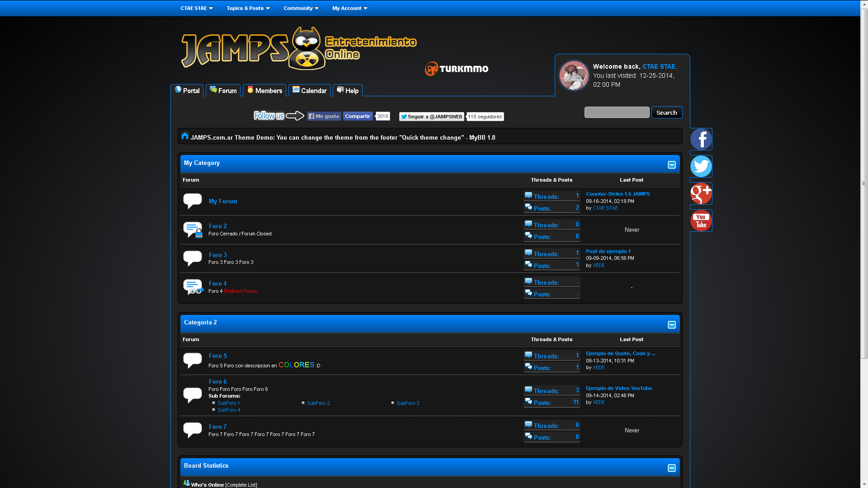Click the speech bubble icon for Foro 5
The height and width of the screenshot is (488, 868).
coord(192,360)
